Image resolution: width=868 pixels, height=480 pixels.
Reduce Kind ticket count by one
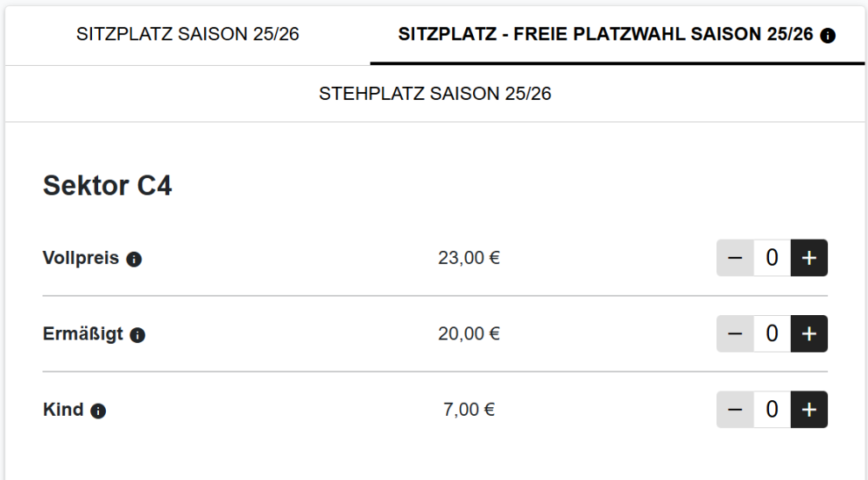tap(735, 410)
